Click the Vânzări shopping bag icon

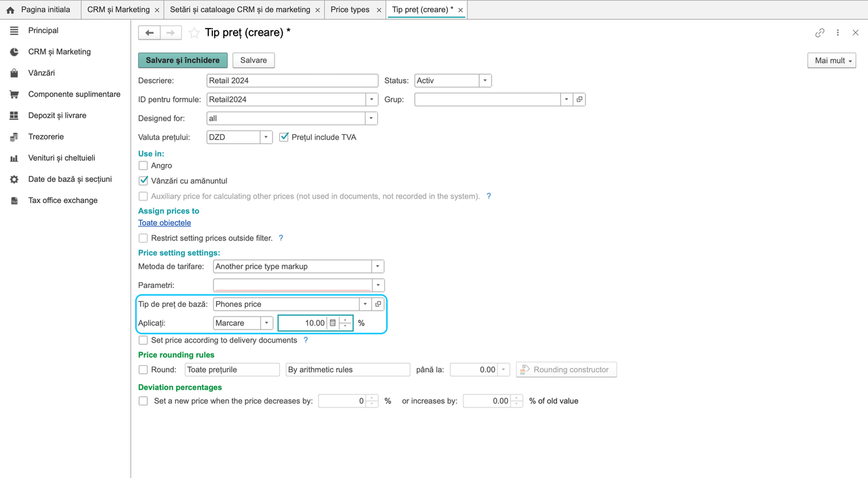click(14, 73)
